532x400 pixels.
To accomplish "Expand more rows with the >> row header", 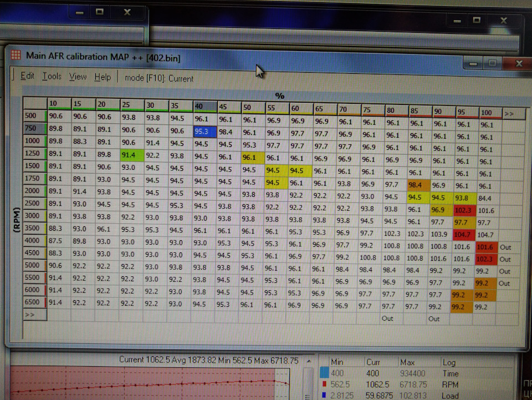I will coord(34,315).
